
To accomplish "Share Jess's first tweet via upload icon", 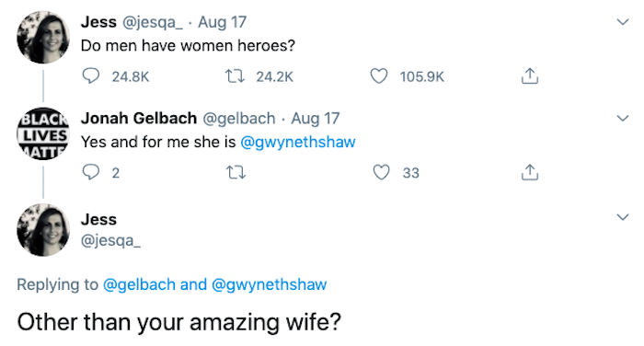I will tap(530, 76).
